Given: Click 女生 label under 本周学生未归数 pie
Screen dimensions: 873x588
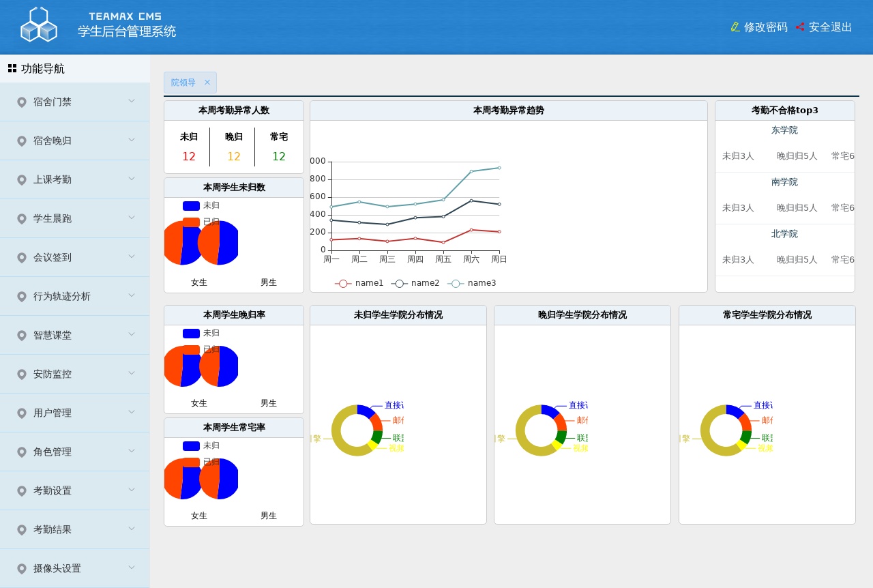Looking at the screenshot, I should point(199,282).
